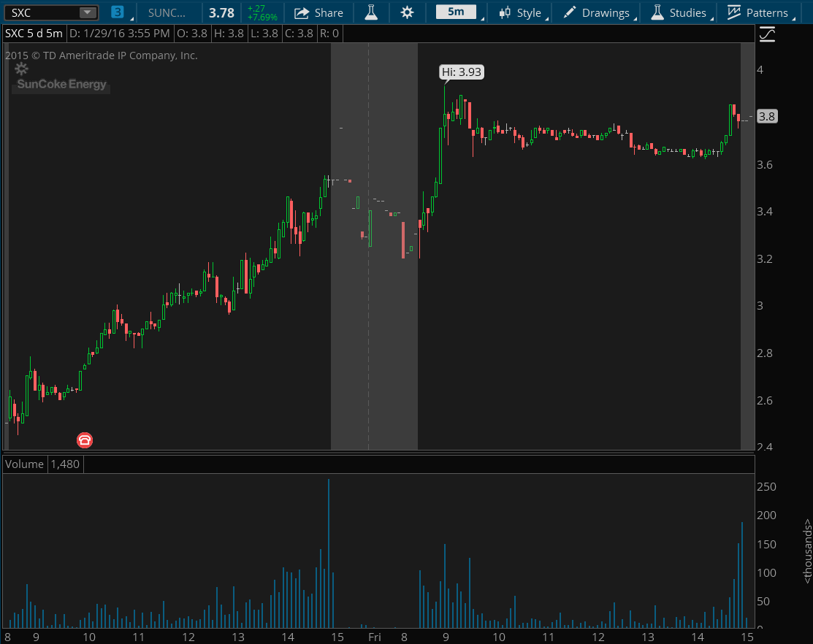
Task: Click the Hi: 3.93 price bubble
Action: tap(462, 72)
